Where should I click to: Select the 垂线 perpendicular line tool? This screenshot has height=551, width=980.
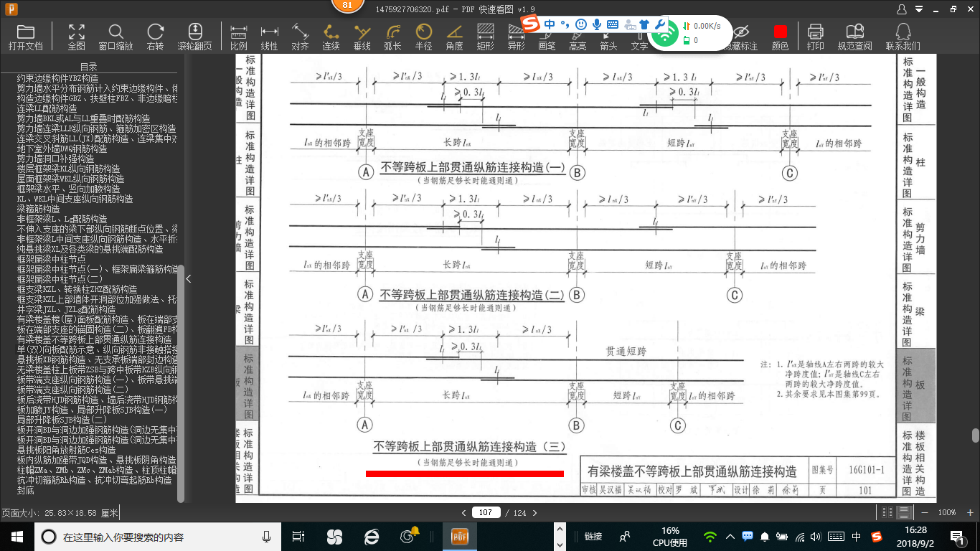click(362, 37)
